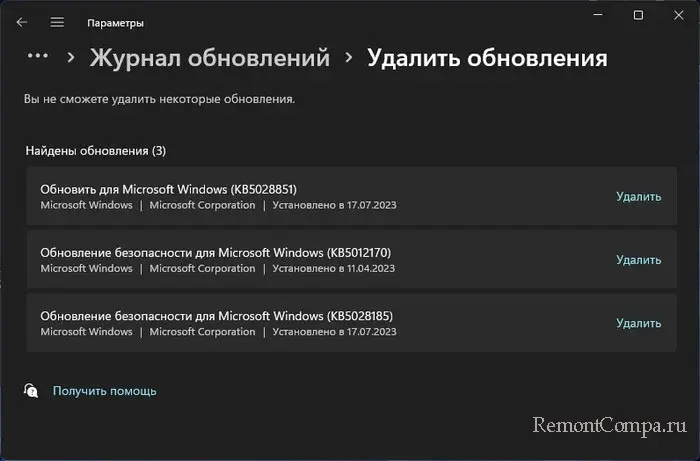Click the chevron before Удалить обновления
700x461 pixels.
click(x=349, y=58)
